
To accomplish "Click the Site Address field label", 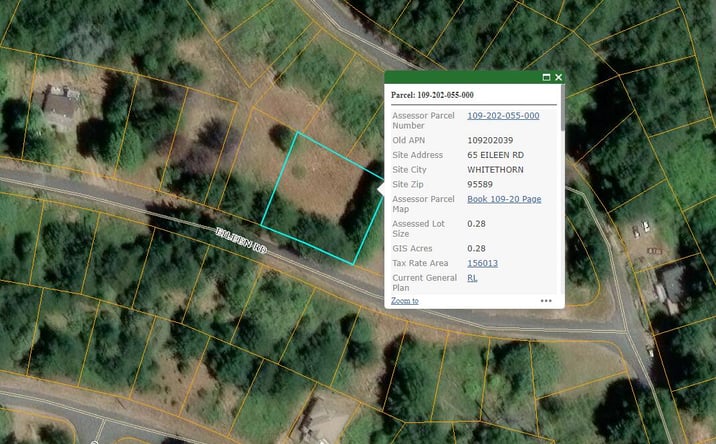I will pos(417,155).
